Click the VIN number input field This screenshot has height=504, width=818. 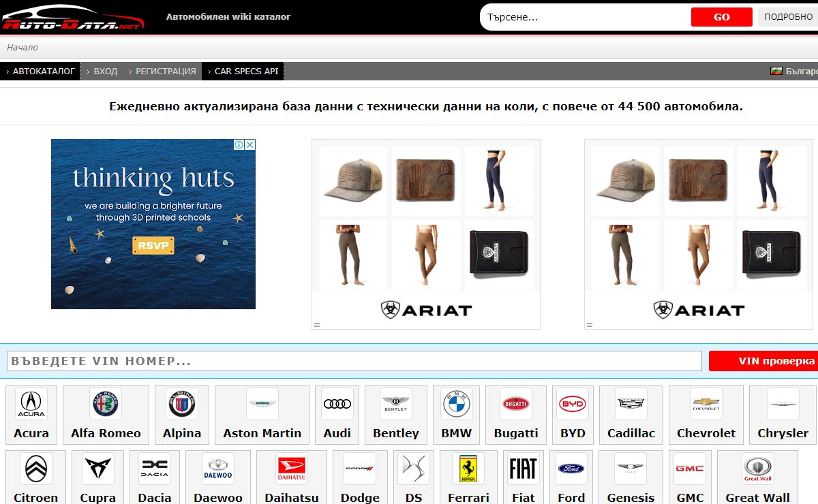tap(354, 361)
